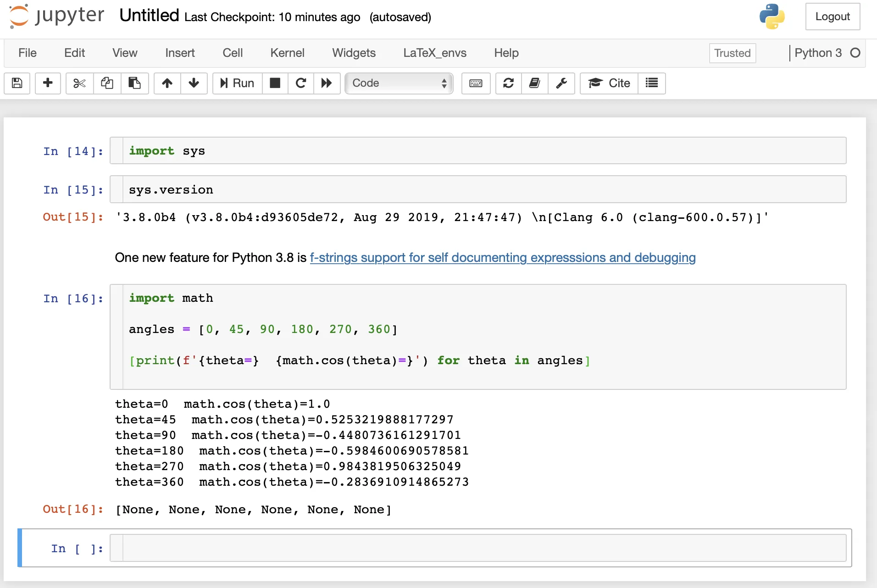Viewport: 877px width, 588px height.
Task: Open the Kernel menu
Action: coord(287,53)
